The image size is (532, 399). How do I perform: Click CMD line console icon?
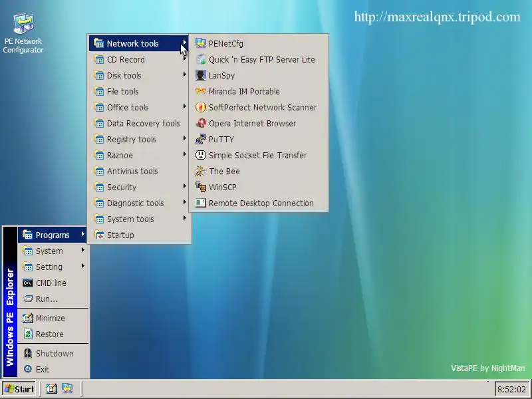click(x=27, y=283)
